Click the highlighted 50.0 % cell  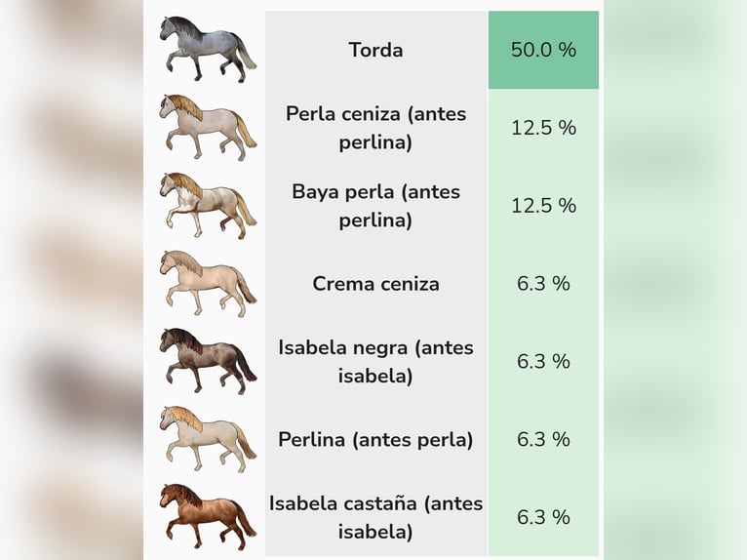coord(543,50)
